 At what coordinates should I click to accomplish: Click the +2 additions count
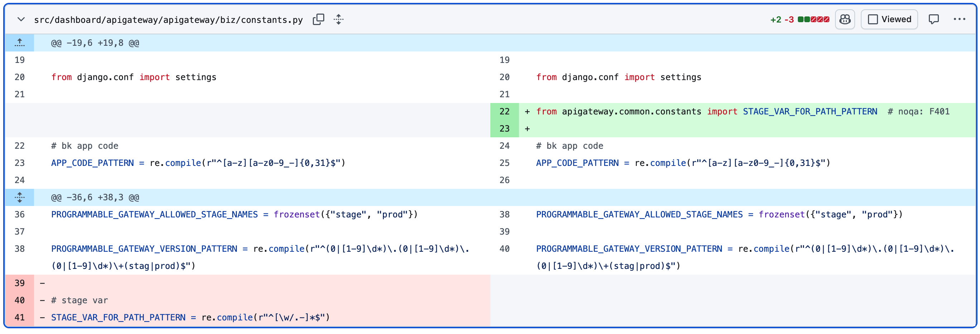tap(776, 19)
